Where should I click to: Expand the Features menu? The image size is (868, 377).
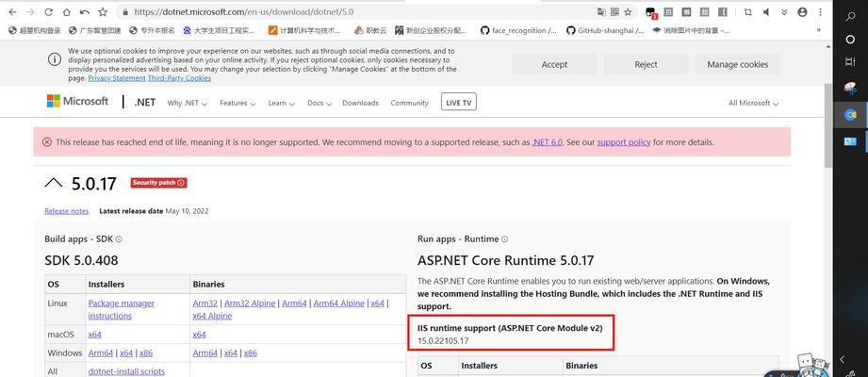pos(237,103)
